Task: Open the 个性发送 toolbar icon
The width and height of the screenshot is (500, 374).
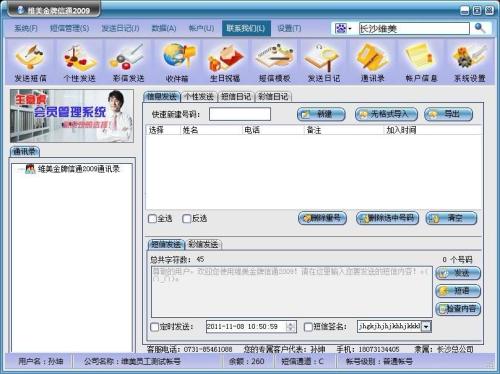Action: 79,62
